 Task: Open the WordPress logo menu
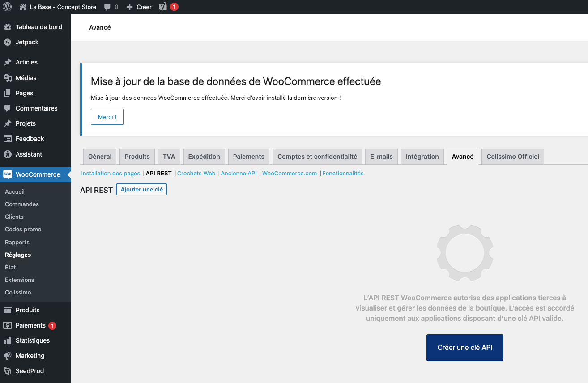[7, 7]
